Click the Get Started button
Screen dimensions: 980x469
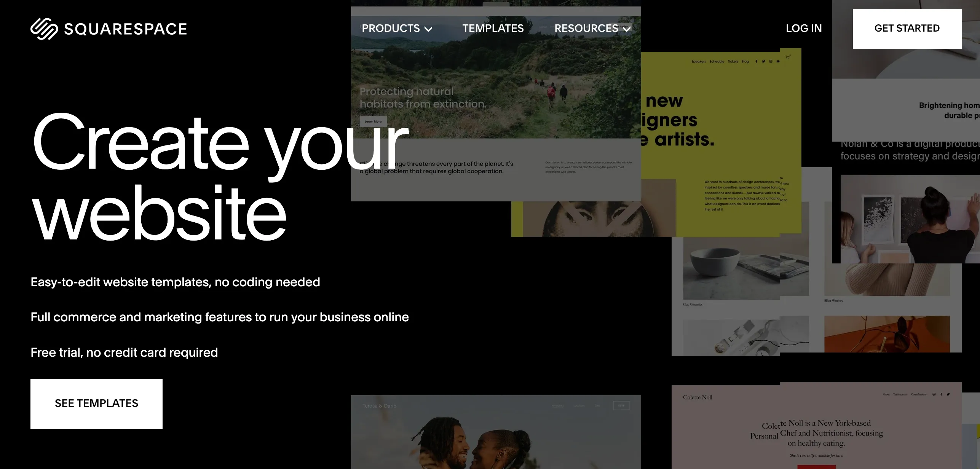click(907, 29)
